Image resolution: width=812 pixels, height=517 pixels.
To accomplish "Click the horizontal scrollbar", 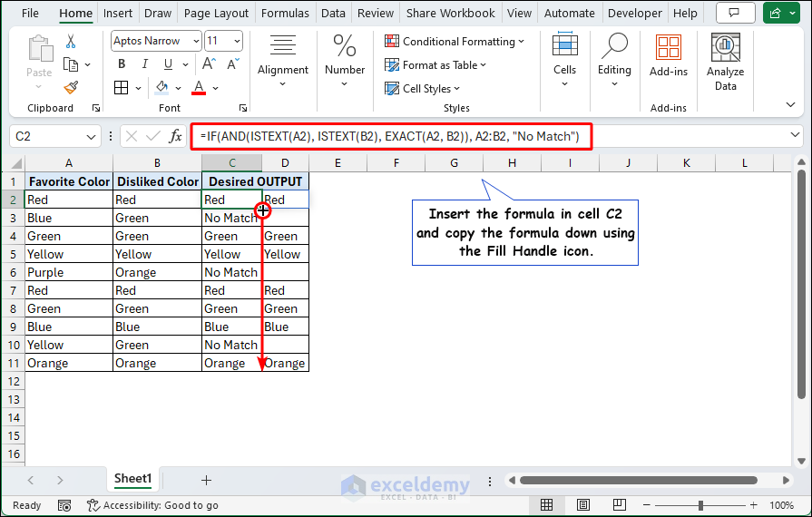I will point(639,480).
